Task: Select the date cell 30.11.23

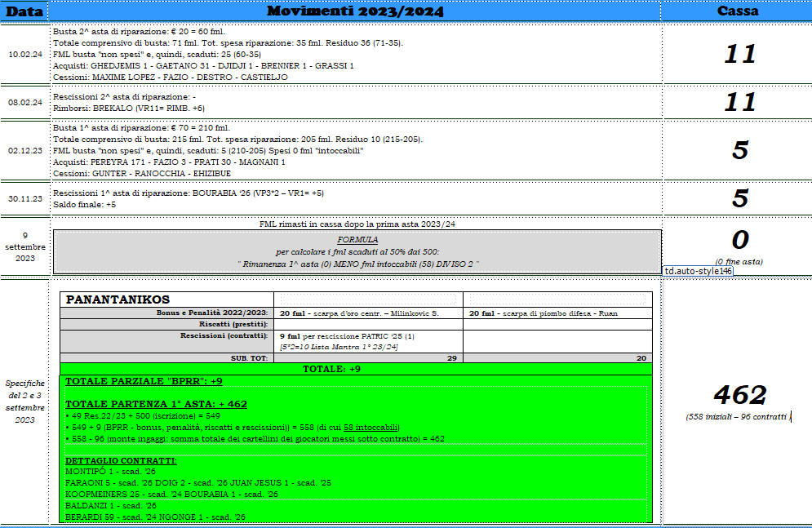Action: (x=24, y=199)
